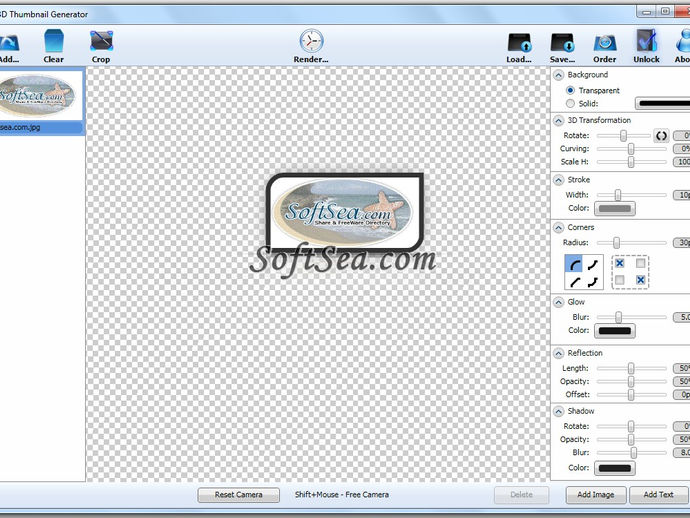Select the top-left rounded corner style
Screen dimensions: 690x518
click(x=574, y=264)
